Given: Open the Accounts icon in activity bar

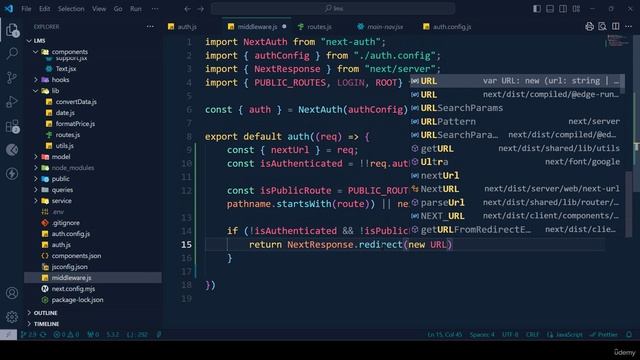Looking at the screenshot, I should [x=12, y=293].
